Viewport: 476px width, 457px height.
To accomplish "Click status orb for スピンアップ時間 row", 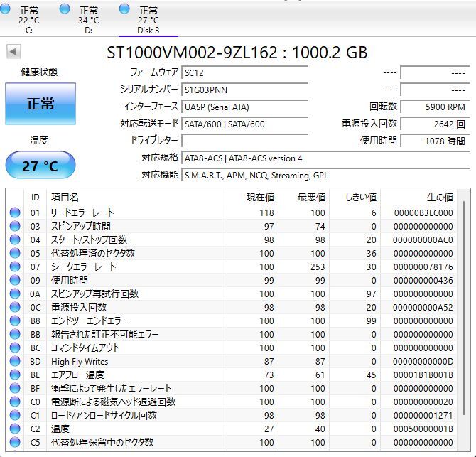I will (x=15, y=226).
